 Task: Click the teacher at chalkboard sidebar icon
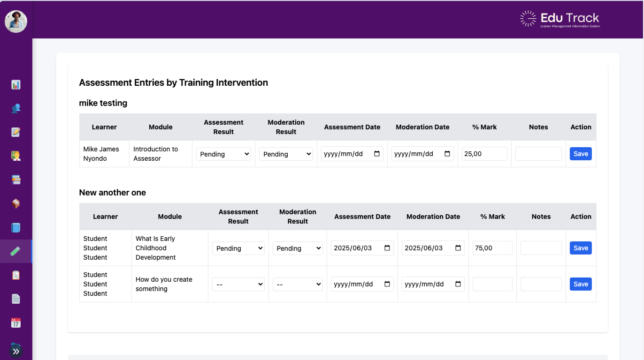point(16,156)
